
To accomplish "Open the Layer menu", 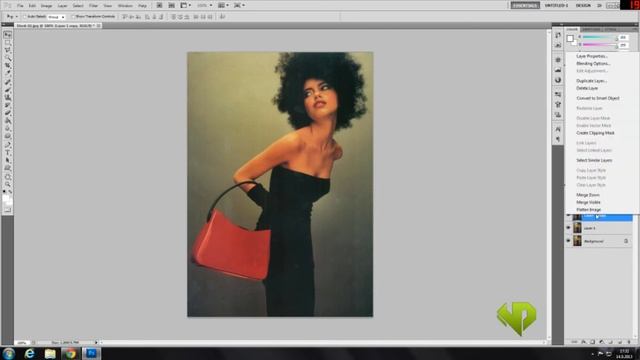I will (62, 6).
